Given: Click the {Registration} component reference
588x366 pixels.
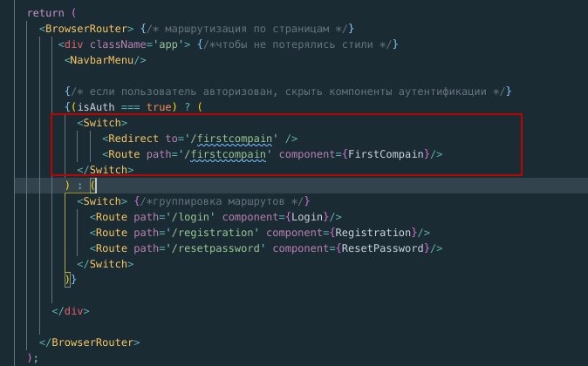Looking at the screenshot, I should [373, 233].
